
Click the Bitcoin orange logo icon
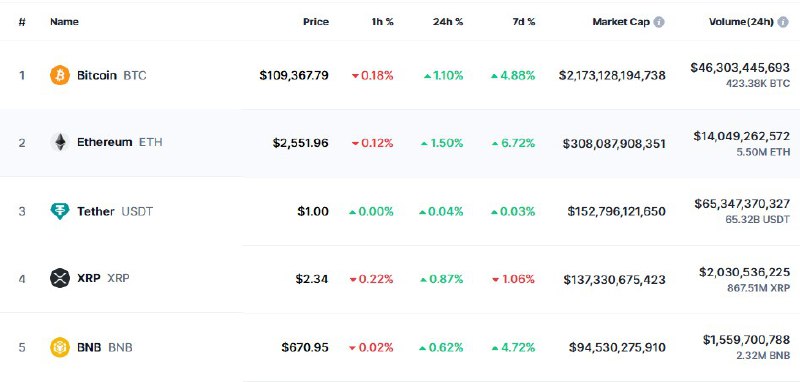(60, 75)
